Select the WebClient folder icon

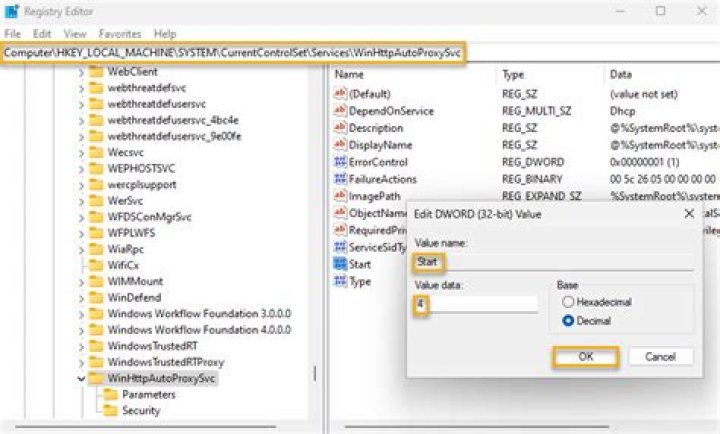[96, 72]
